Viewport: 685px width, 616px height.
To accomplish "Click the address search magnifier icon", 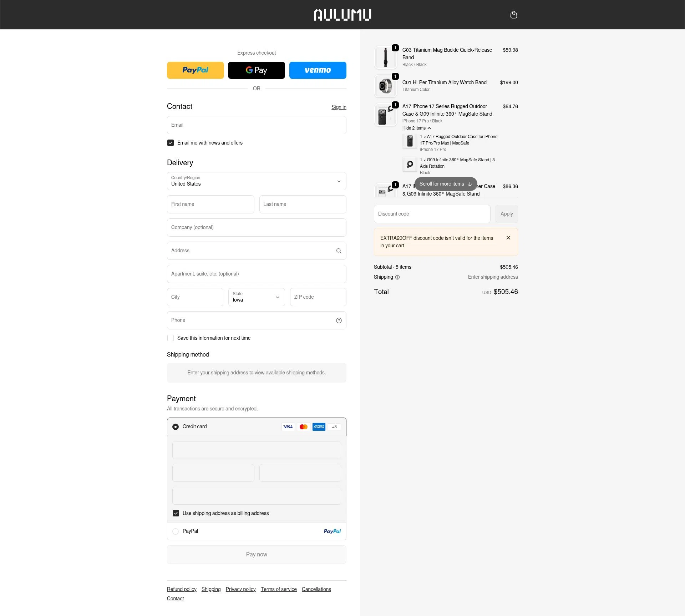I will [x=339, y=251].
